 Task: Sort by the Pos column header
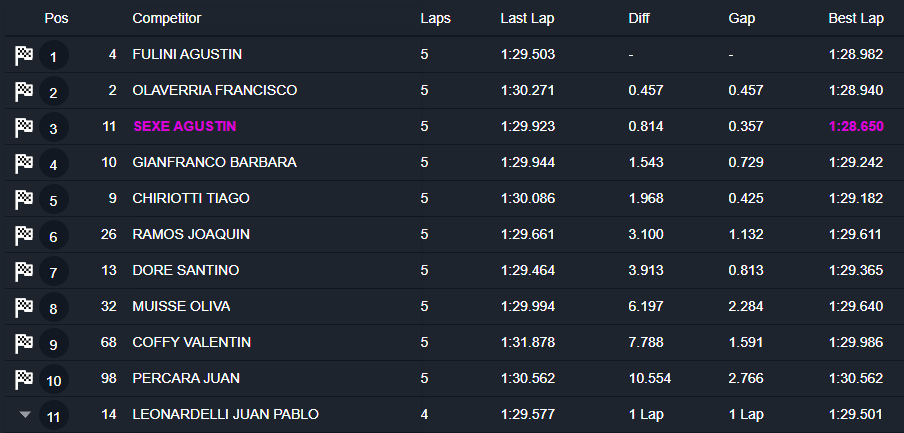(x=56, y=18)
